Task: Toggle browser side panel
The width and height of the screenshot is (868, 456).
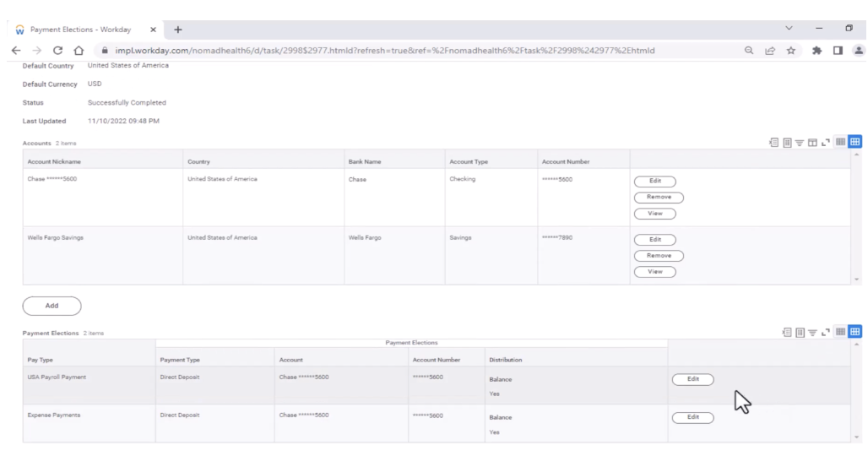Action: point(838,51)
